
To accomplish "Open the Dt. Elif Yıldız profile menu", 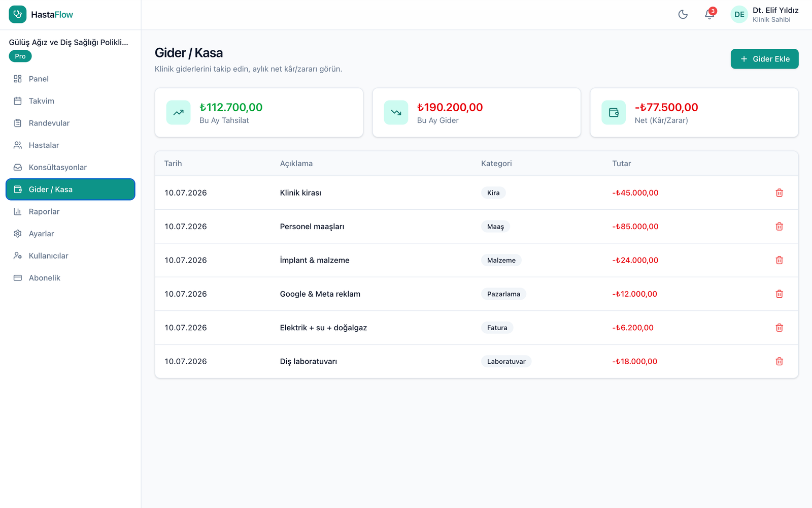I will click(x=764, y=14).
